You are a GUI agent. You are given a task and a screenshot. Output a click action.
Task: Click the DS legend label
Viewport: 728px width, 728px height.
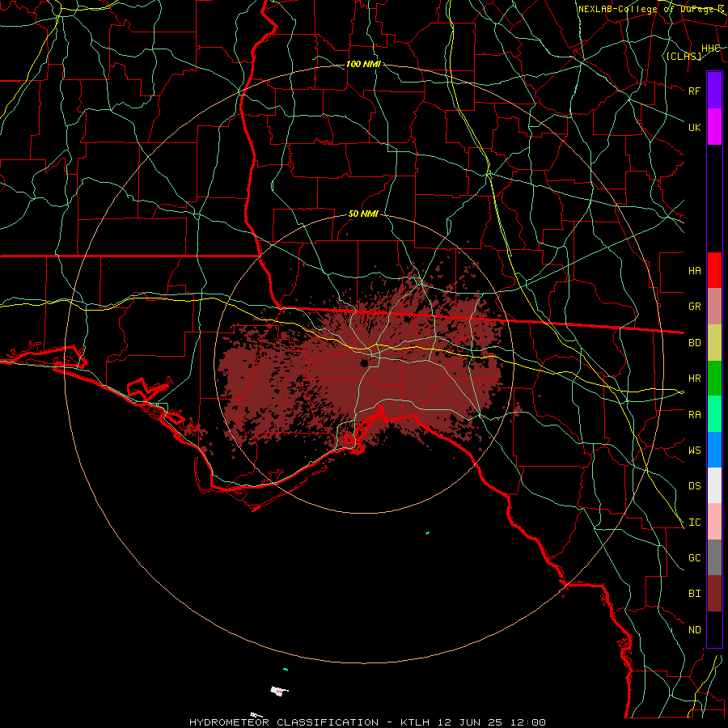694,486
